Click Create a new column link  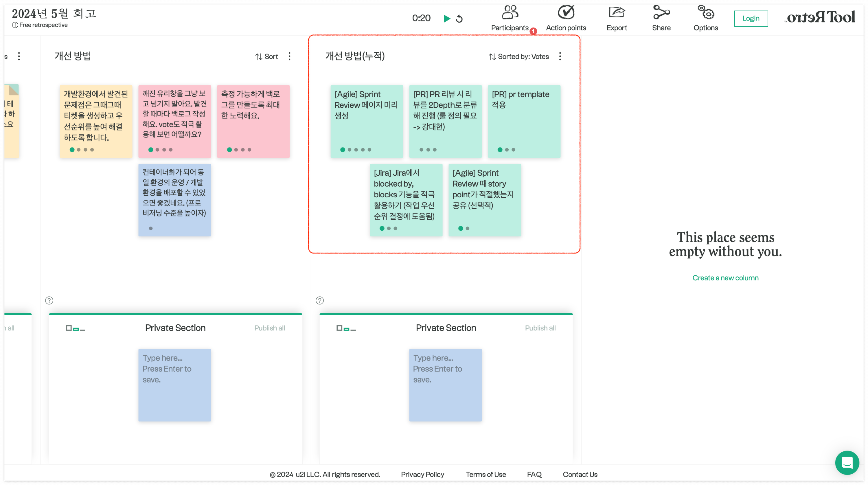(x=725, y=278)
